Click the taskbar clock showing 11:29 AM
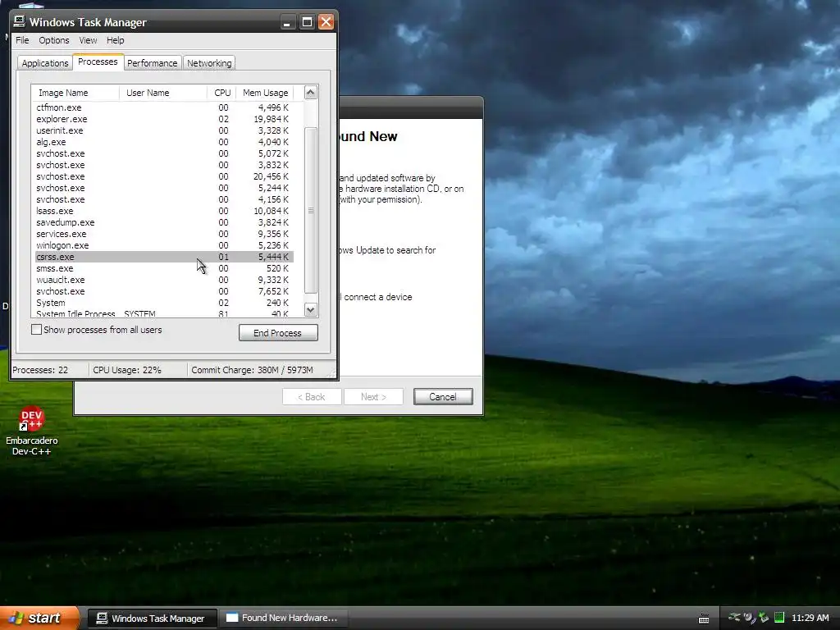Image resolution: width=840 pixels, height=630 pixels. coord(810,618)
